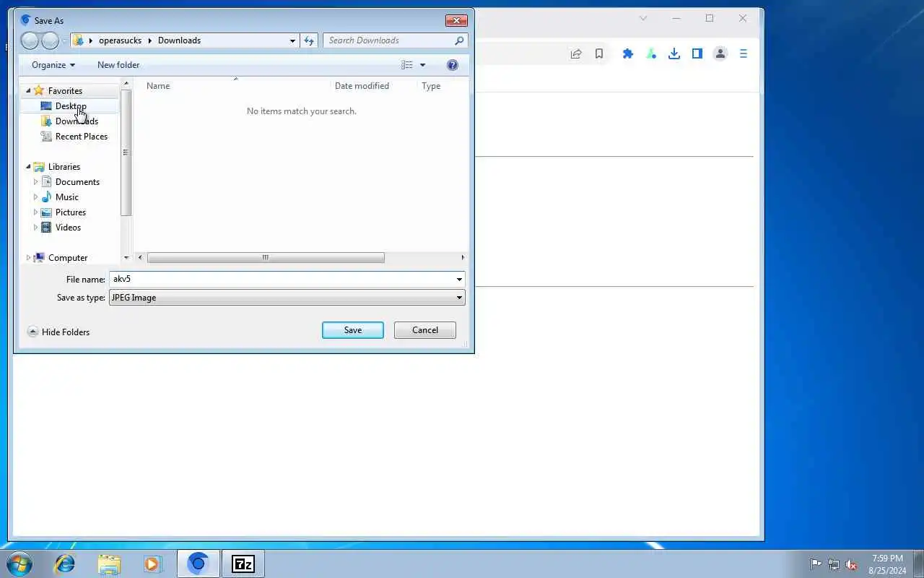Click the refresh button beside the address path
Viewport: 924px width, 578px height.
coord(310,40)
